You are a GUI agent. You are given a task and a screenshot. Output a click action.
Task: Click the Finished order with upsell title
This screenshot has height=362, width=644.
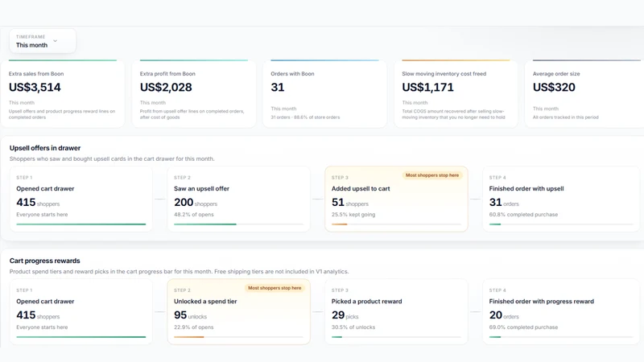click(526, 189)
